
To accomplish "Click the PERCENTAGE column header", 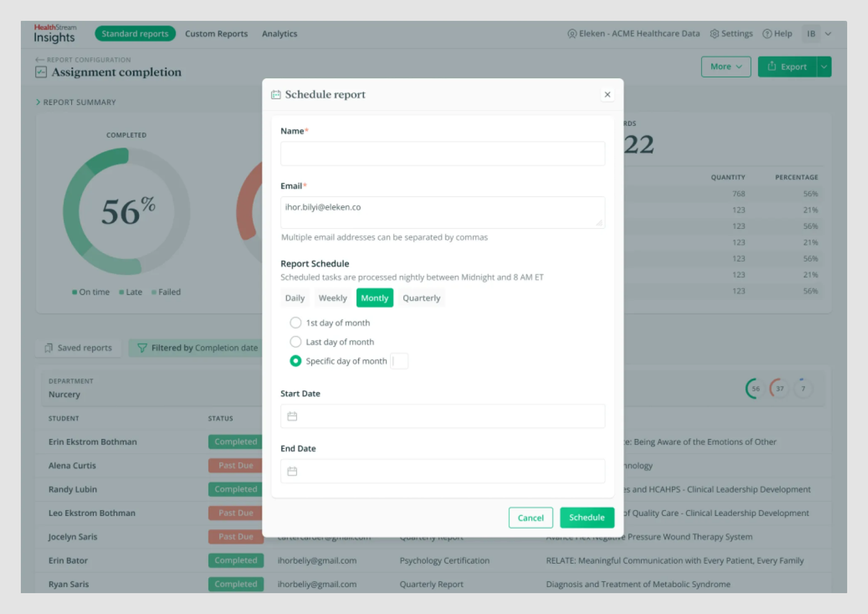I will (796, 177).
